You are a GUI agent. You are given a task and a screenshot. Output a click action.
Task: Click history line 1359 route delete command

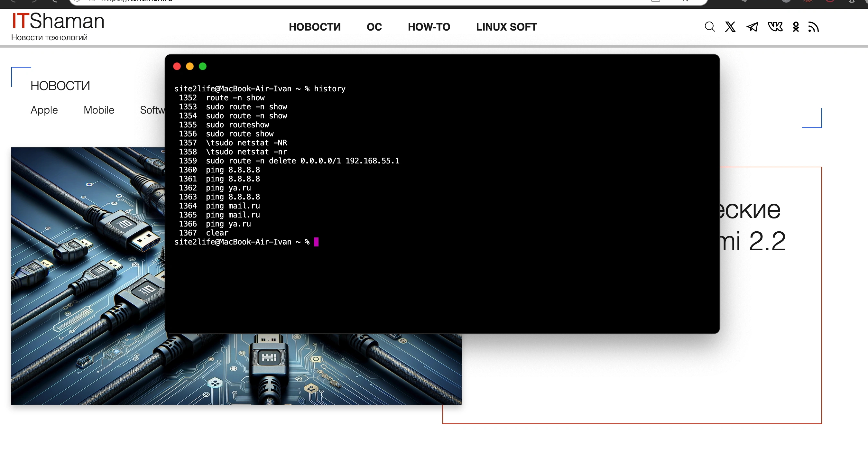coord(289,161)
